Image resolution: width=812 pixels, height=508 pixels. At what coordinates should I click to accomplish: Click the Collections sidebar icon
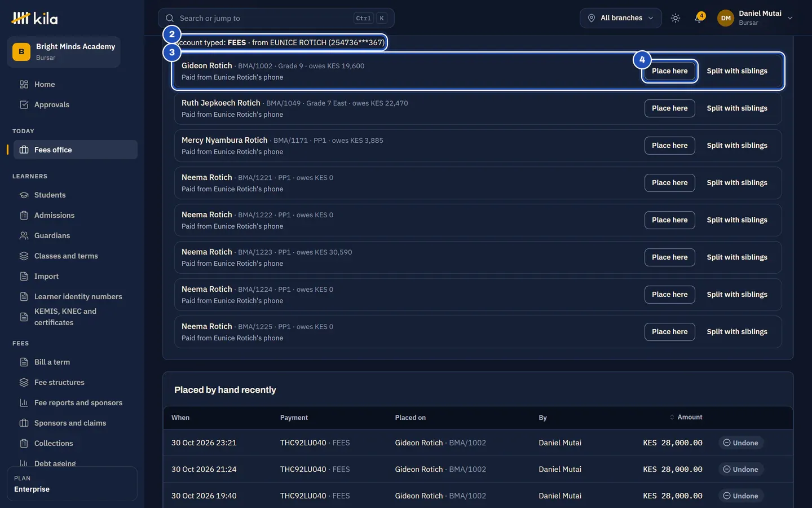(x=24, y=443)
